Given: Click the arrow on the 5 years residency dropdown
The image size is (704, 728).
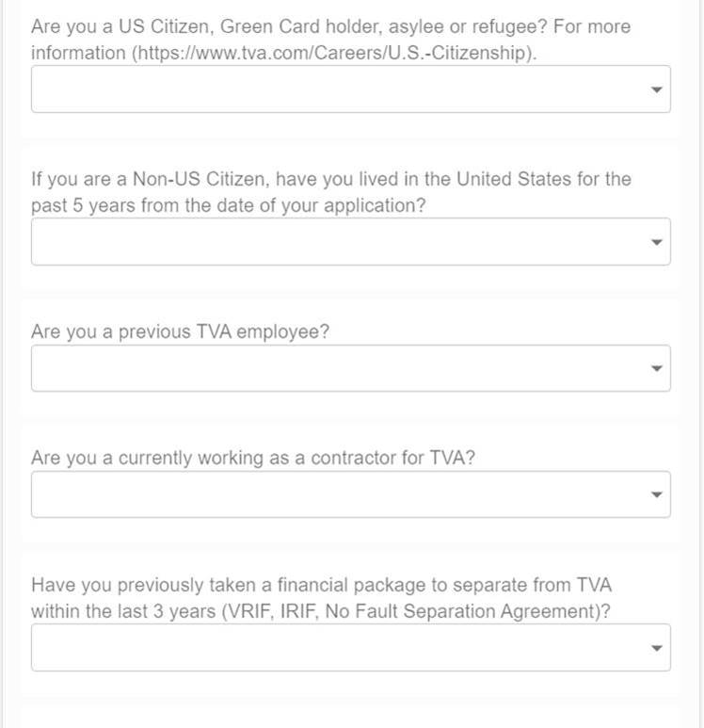Looking at the screenshot, I should point(657,242).
